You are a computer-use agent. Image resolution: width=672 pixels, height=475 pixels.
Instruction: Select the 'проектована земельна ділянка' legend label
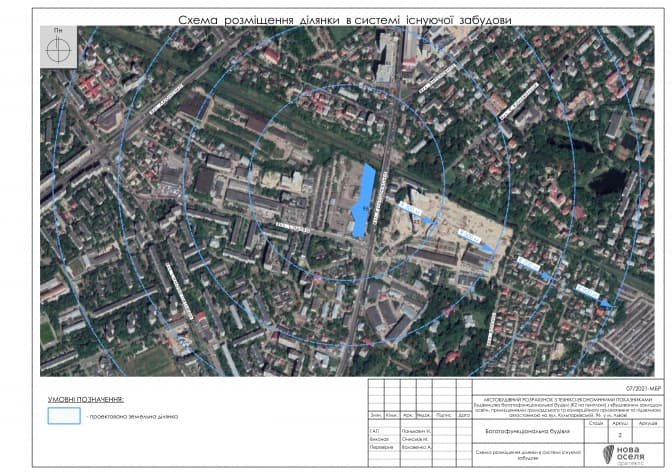134,416
